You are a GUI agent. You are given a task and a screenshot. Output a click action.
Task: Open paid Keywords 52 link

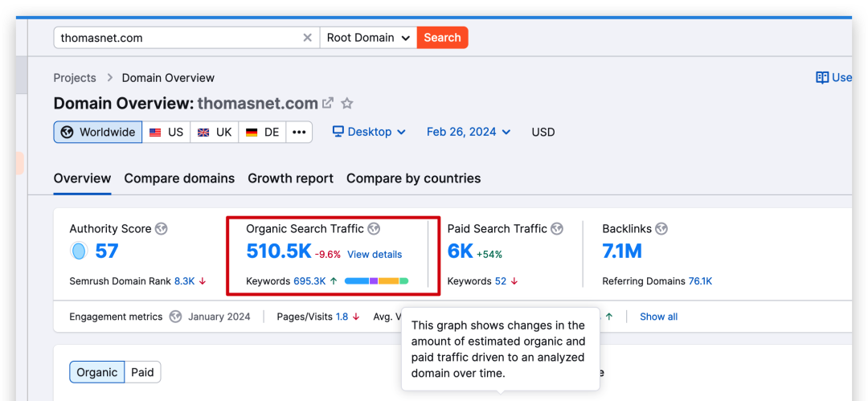click(501, 281)
